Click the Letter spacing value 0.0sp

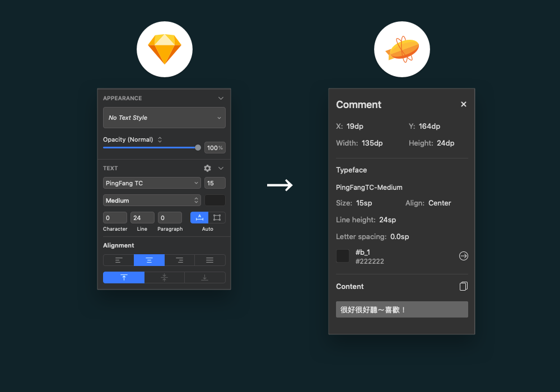(x=400, y=237)
